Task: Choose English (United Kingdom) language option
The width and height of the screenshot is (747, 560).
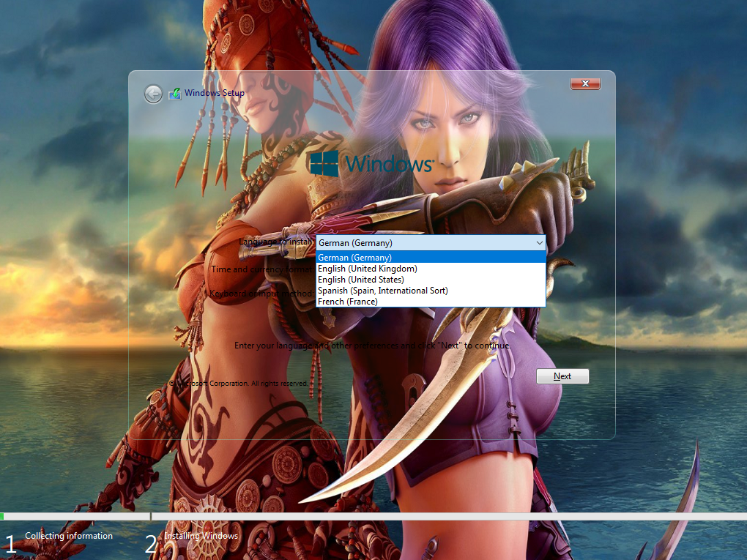Action: [431, 269]
